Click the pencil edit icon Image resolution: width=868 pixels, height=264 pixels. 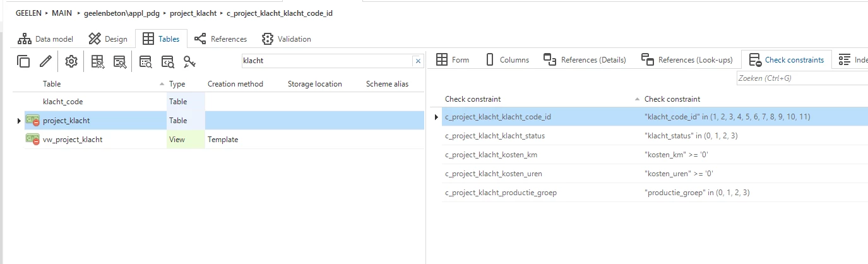[45, 61]
